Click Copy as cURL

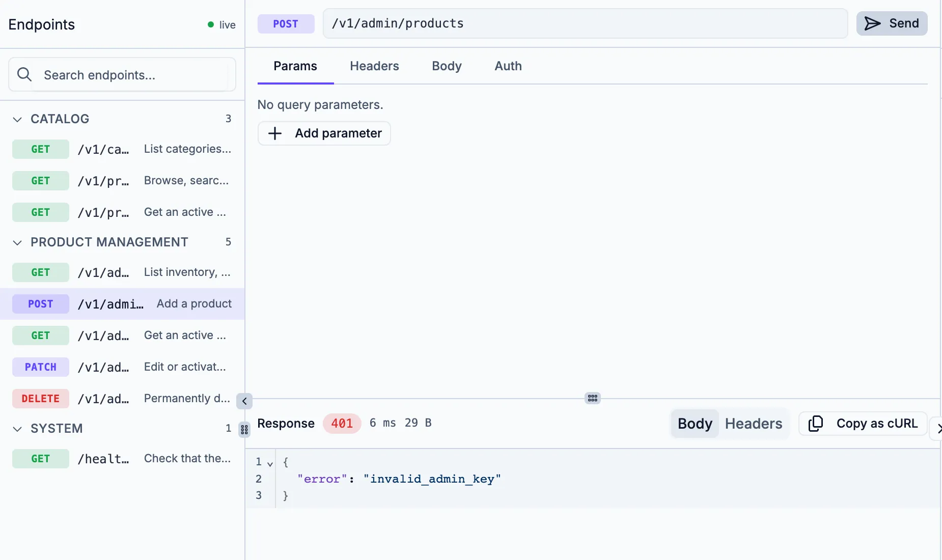(x=863, y=424)
